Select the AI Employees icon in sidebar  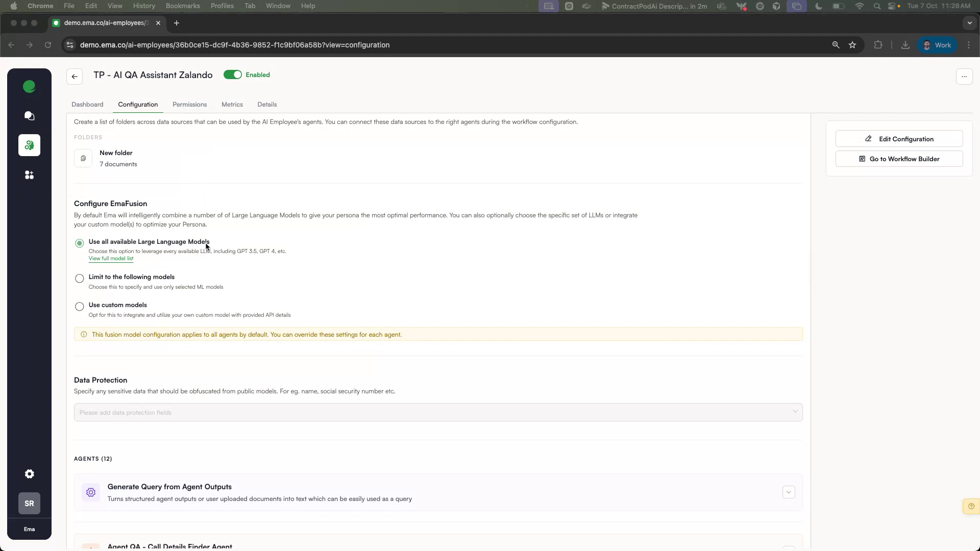(x=29, y=145)
